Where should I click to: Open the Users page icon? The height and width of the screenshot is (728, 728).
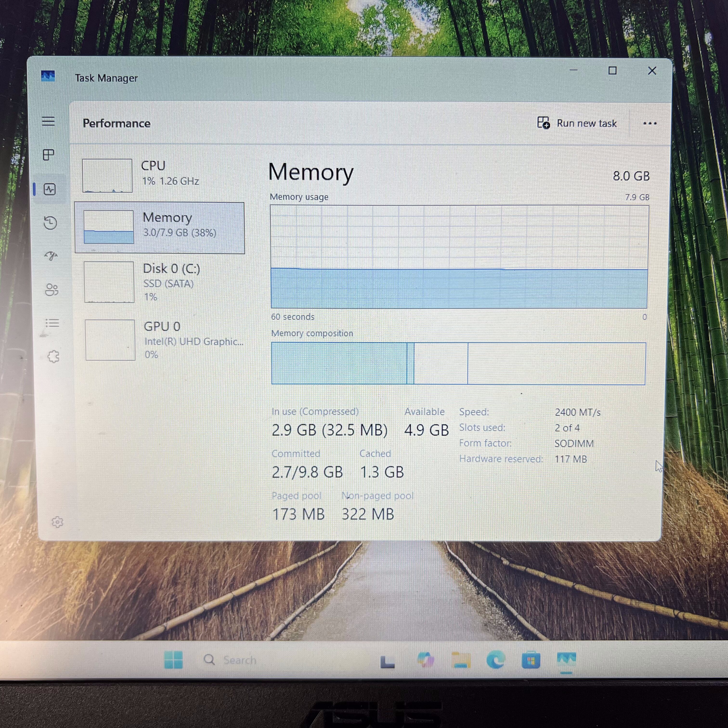coord(52,289)
